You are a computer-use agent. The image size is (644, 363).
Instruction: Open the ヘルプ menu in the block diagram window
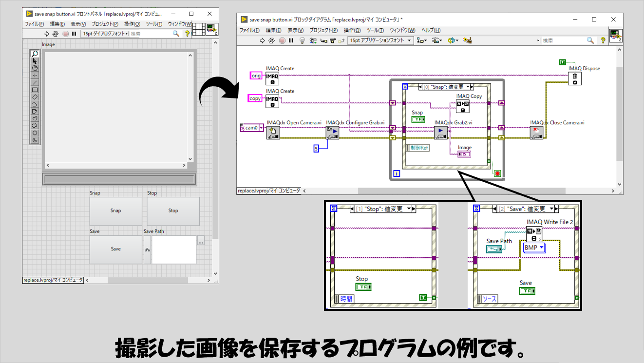pyautogui.click(x=431, y=30)
